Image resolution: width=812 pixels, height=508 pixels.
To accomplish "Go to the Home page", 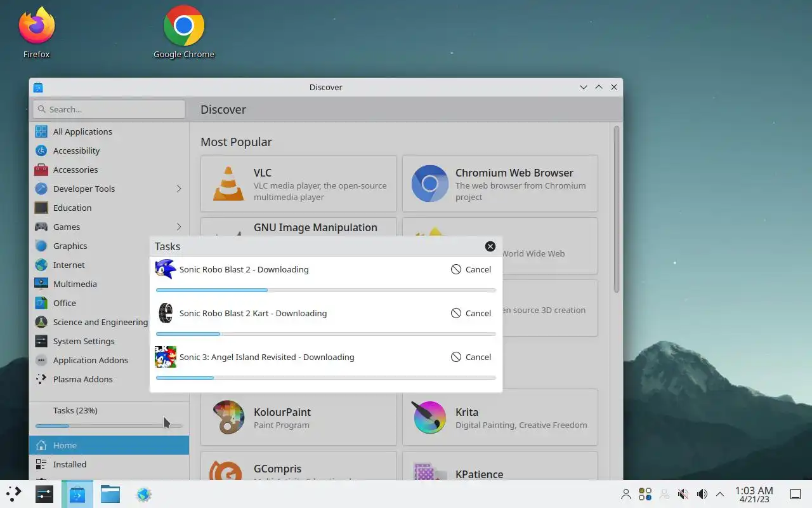I will point(109,445).
